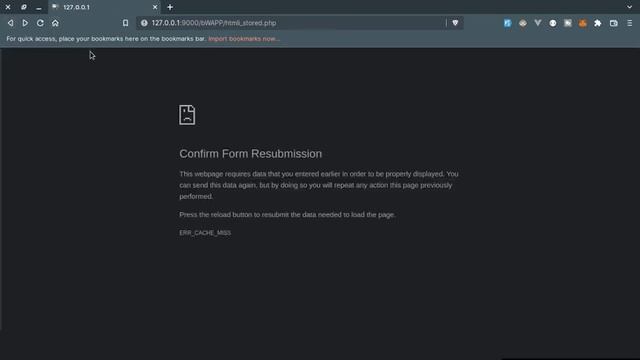This screenshot has height=360, width=640.
Task: Click the bookmarks bar quick access text
Action: (106, 39)
